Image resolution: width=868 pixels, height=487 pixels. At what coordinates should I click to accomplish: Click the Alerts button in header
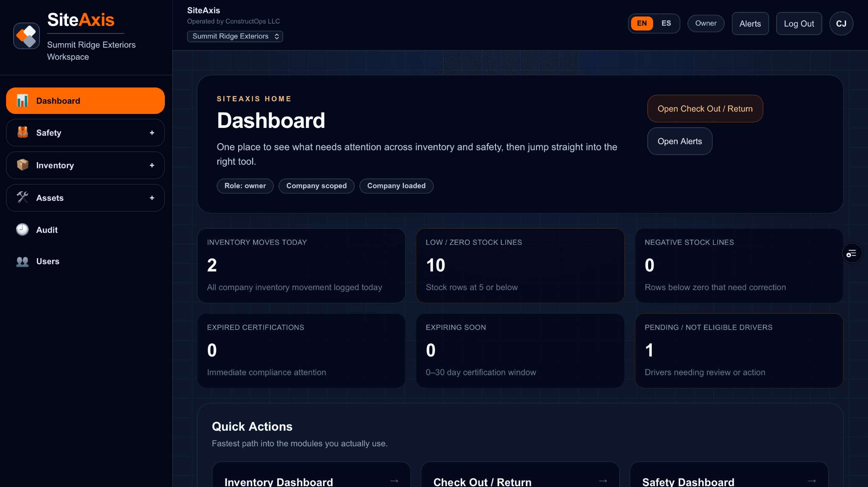click(750, 24)
